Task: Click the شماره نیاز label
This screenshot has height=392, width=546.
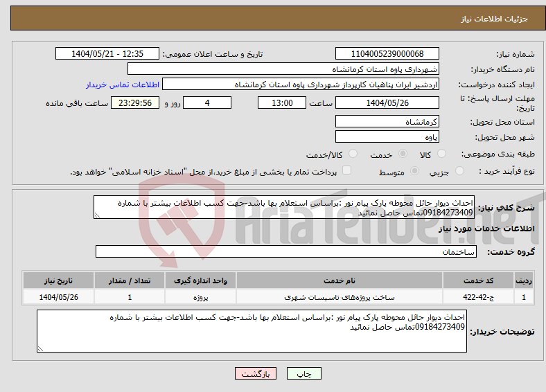Action: point(516,54)
